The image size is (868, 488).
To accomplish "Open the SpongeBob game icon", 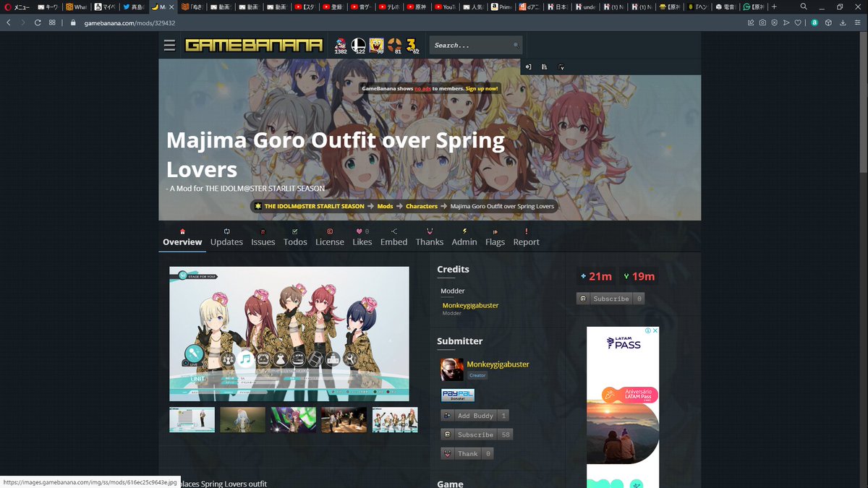I will pyautogui.click(x=377, y=46).
